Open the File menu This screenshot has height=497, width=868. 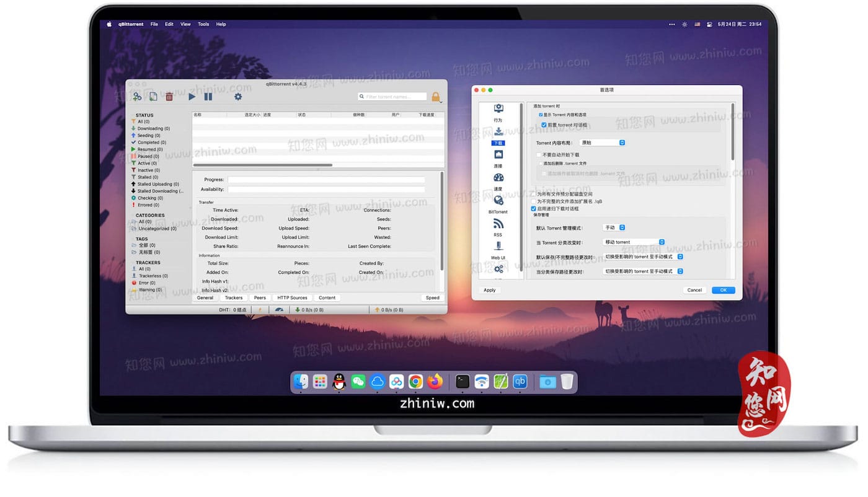point(154,24)
